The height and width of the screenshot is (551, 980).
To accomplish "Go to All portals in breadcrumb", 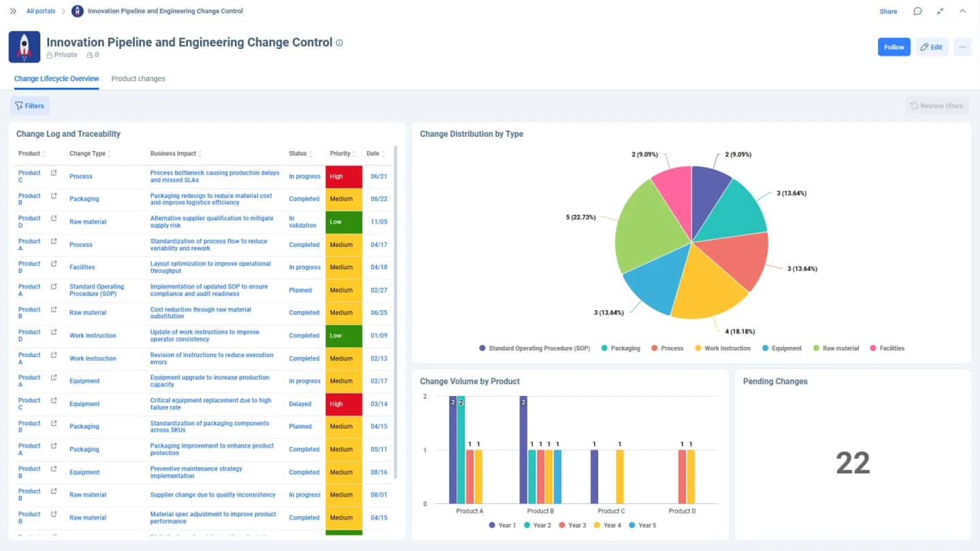I will [x=41, y=12].
